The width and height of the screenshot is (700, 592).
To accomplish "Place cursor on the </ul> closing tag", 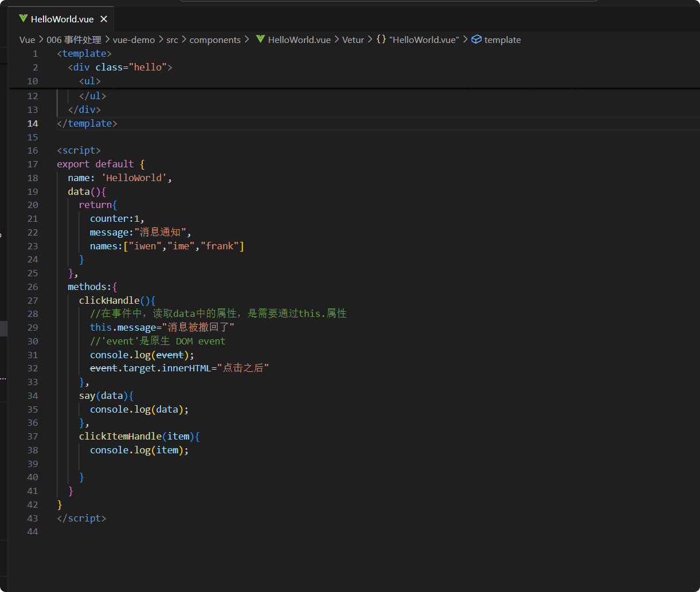I will pos(93,96).
